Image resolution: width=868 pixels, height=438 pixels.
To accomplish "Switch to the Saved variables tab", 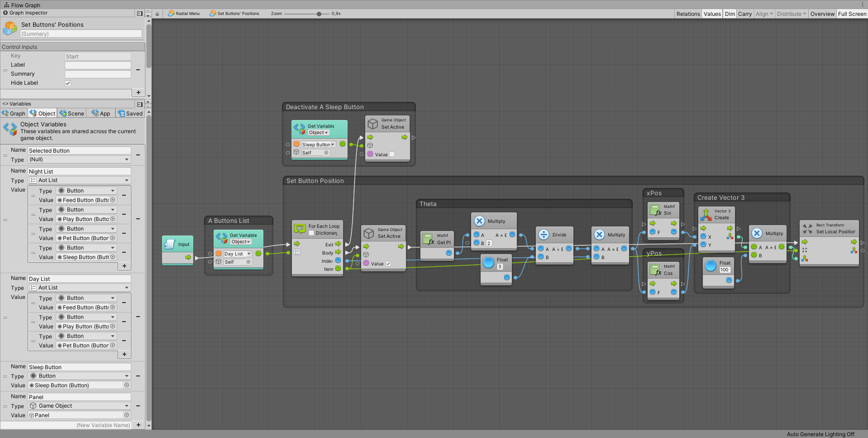I will pos(130,113).
